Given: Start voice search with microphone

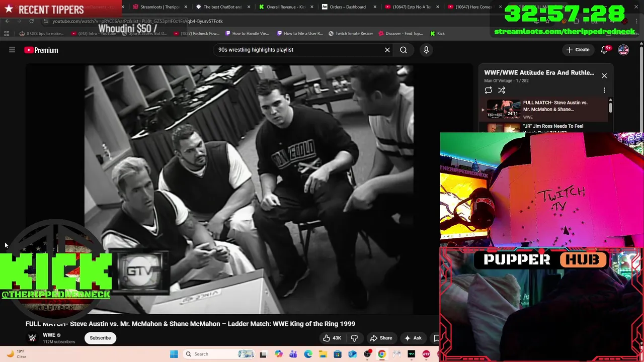Looking at the screenshot, I should pyautogui.click(x=426, y=50).
